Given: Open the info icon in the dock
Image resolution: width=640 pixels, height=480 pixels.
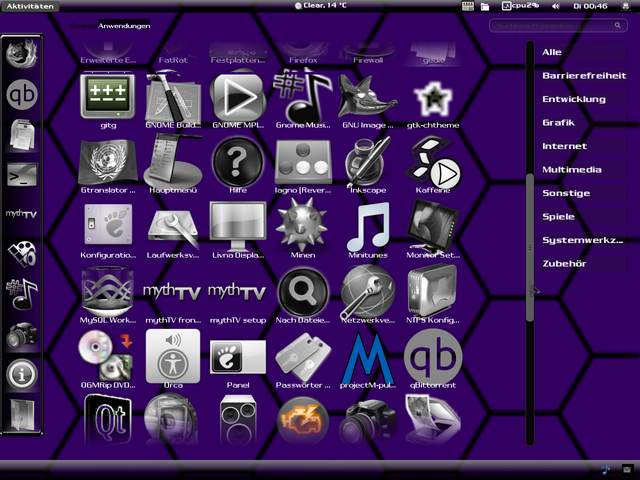Looking at the screenshot, I should coord(22,374).
